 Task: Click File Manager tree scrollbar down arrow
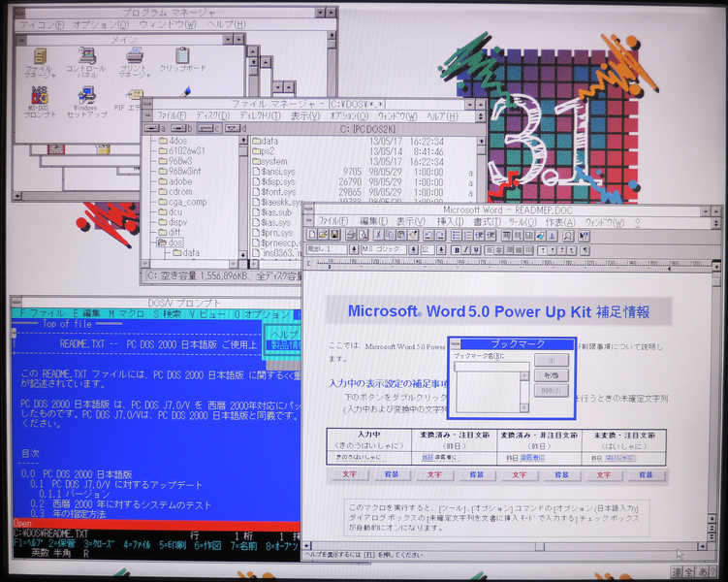point(242,255)
